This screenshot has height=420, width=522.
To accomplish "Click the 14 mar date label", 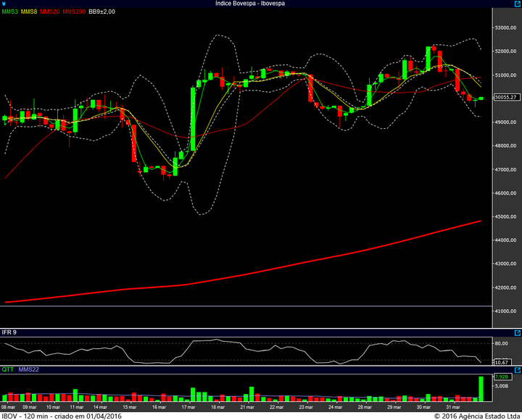I will click(x=100, y=407).
